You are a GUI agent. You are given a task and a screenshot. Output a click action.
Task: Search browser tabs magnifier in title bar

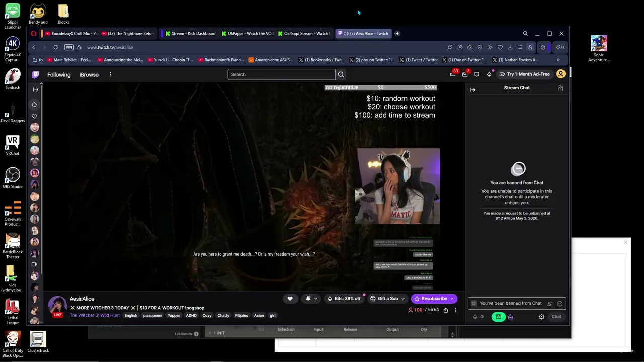[x=525, y=34]
